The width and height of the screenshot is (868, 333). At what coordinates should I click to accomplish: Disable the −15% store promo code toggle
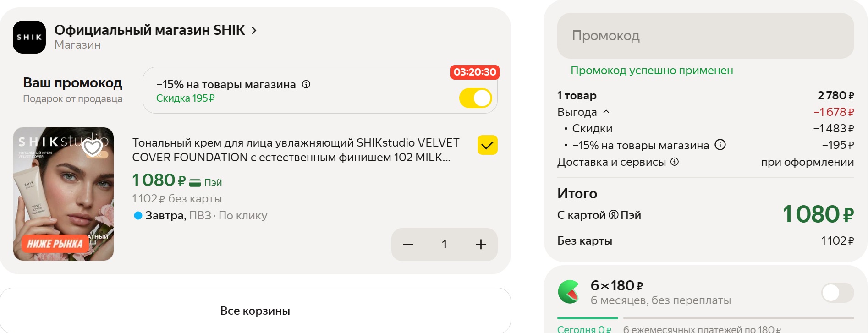tap(475, 98)
